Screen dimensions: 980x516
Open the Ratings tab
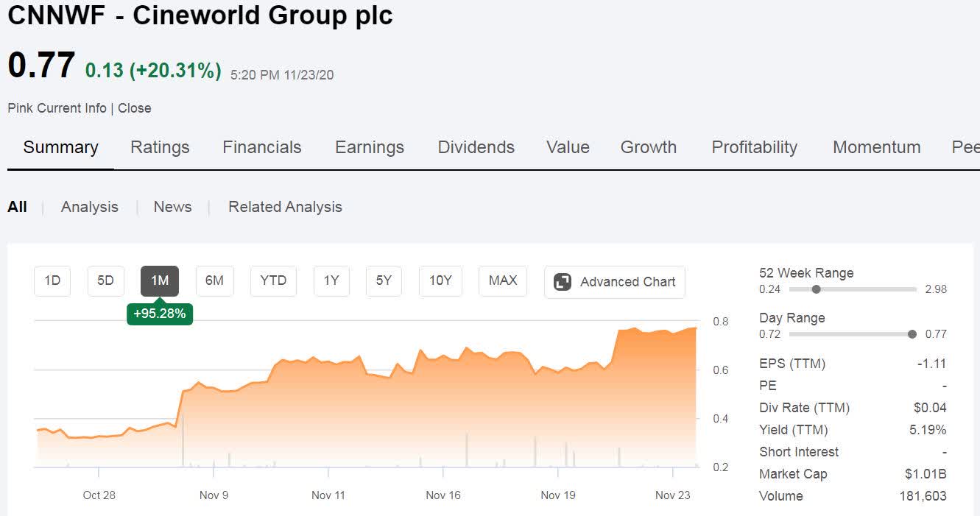pyautogui.click(x=160, y=147)
